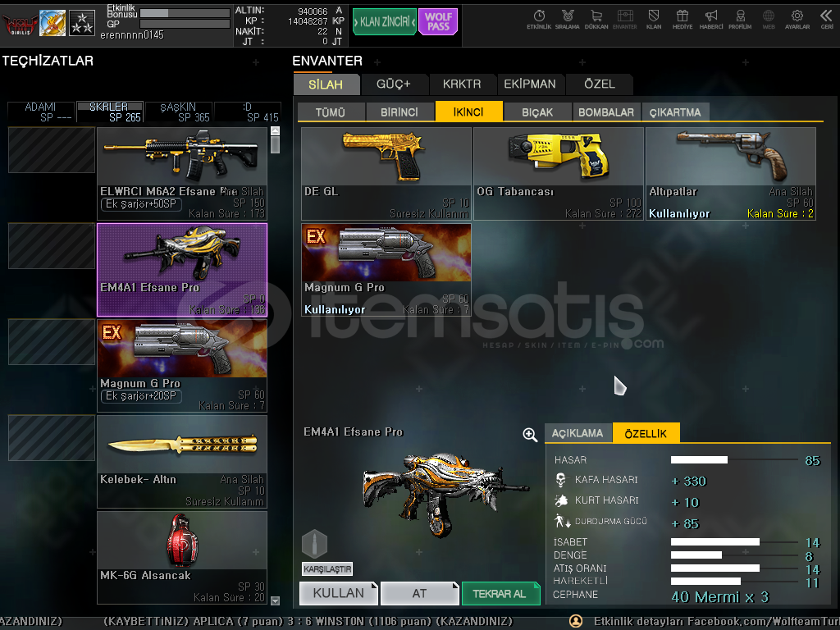Open the Haberci megaphone icon

coord(711,20)
